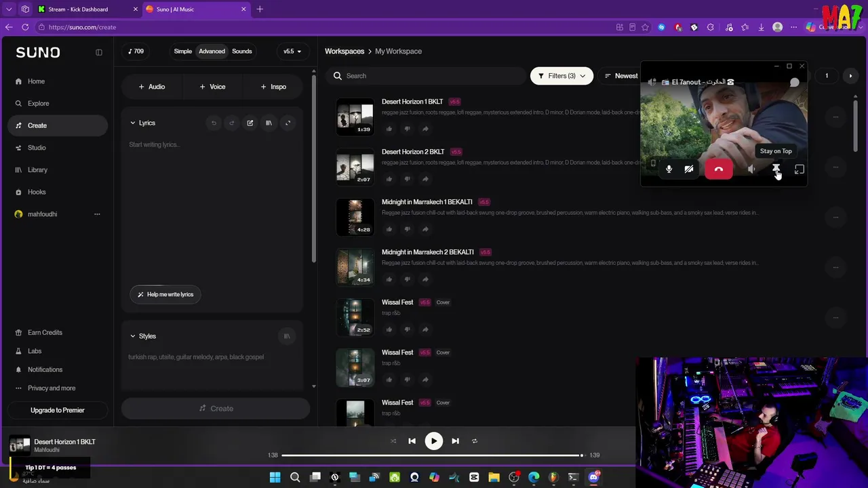Add Audio to the song
Screen dimensions: 868x488
pyautogui.click(x=152, y=87)
